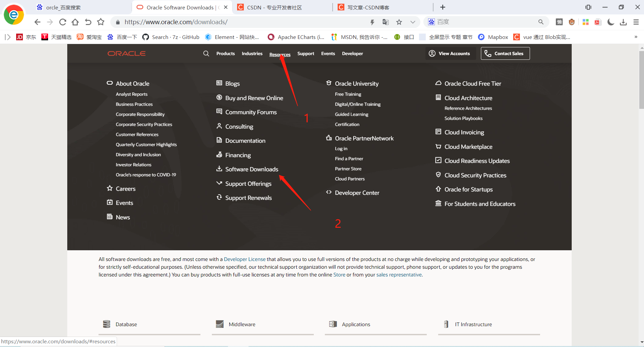The width and height of the screenshot is (644, 347).
Task: Open the Resources menu
Action: pyautogui.click(x=280, y=54)
